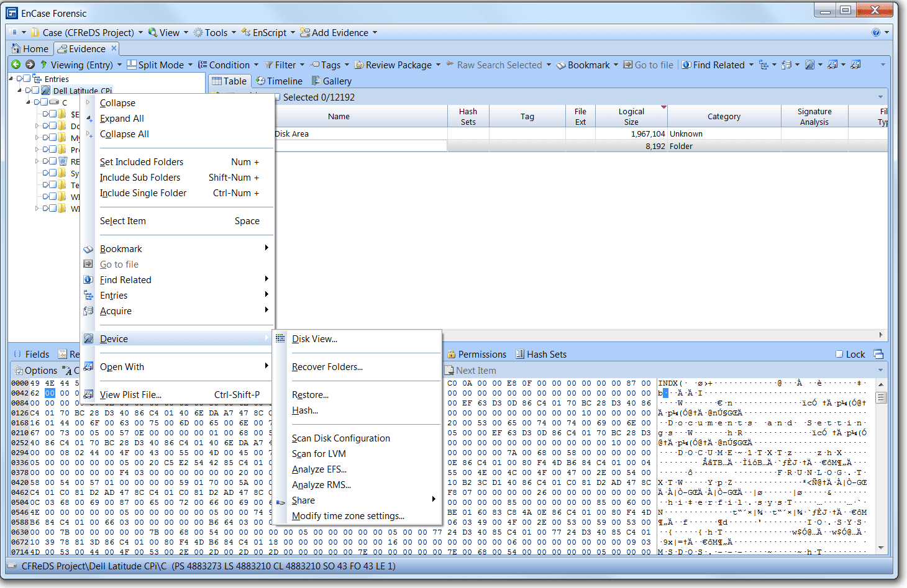Click the Add Evidence toolbar icon

coord(305,32)
